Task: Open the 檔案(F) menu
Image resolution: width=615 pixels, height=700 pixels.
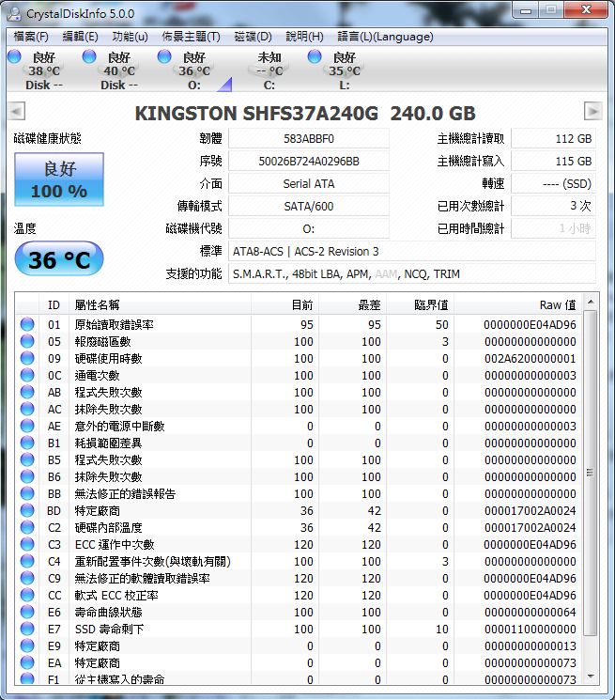Action: 31,37
